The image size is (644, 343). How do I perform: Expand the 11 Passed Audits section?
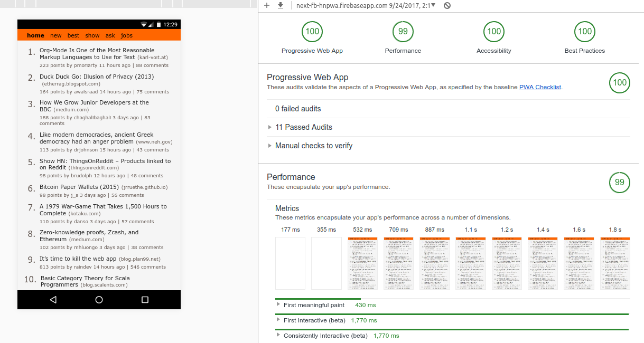click(x=304, y=127)
